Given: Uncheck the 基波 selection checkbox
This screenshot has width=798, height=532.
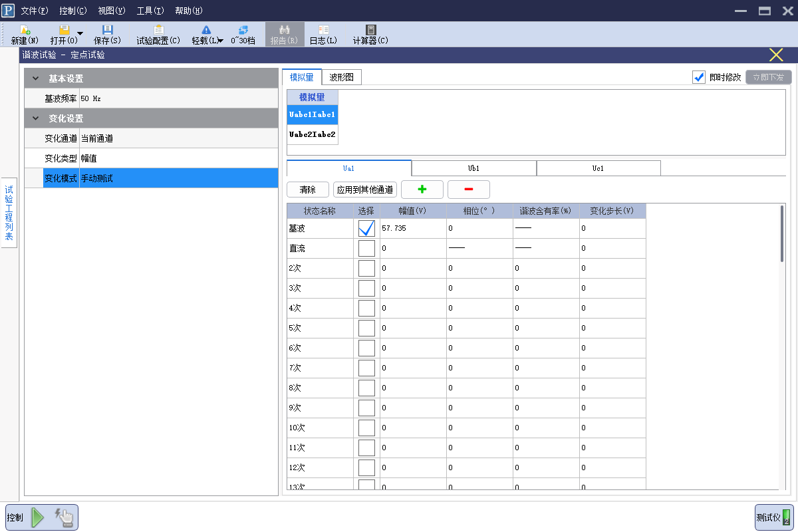Looking at the screenshot, I should [366, 228].
